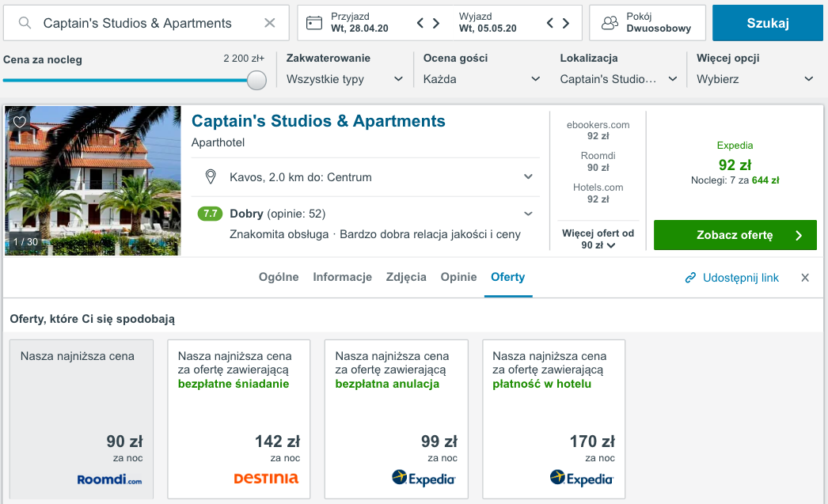Open the Ocena gości rating dropdown
The image size is (828, 504).
(481, 79)
